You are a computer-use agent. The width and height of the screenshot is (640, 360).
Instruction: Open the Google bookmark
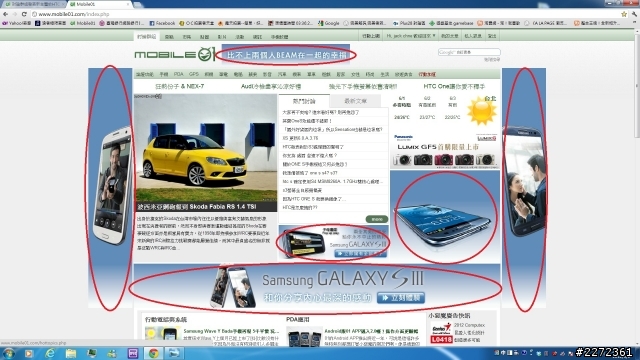point(329,23)
